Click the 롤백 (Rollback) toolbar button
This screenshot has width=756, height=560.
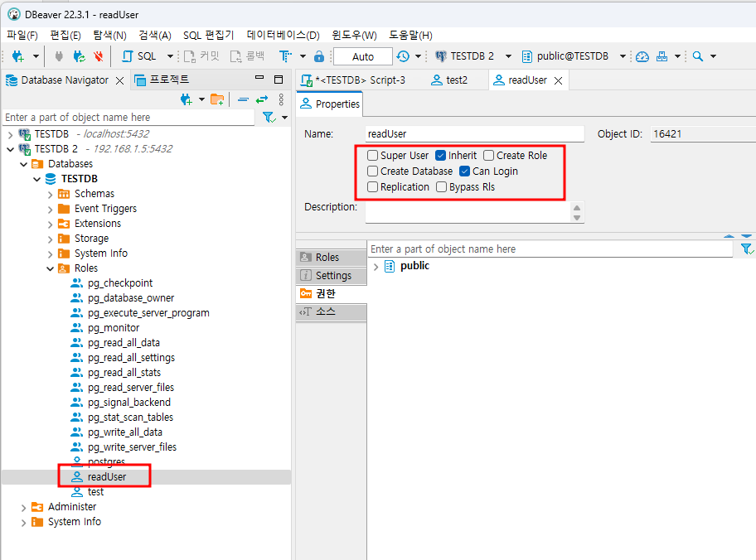click(x=247, y=56)
